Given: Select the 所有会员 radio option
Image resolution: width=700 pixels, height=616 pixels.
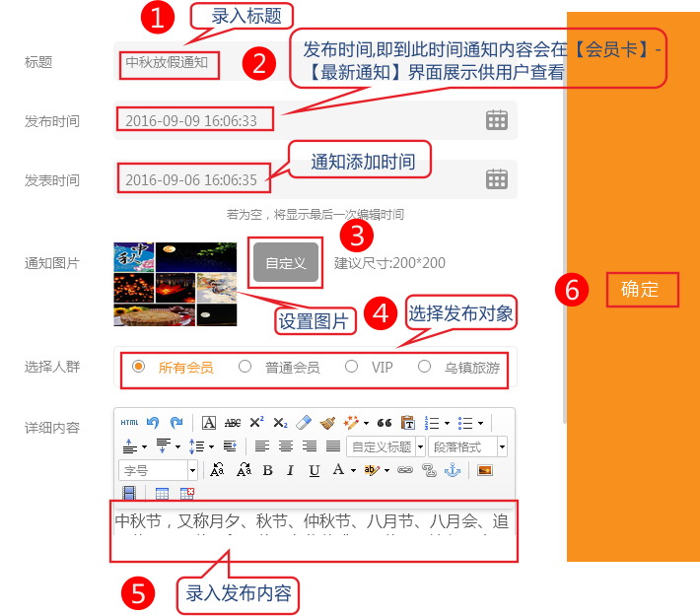Looking at the screenshot, I should coord(139,367).
